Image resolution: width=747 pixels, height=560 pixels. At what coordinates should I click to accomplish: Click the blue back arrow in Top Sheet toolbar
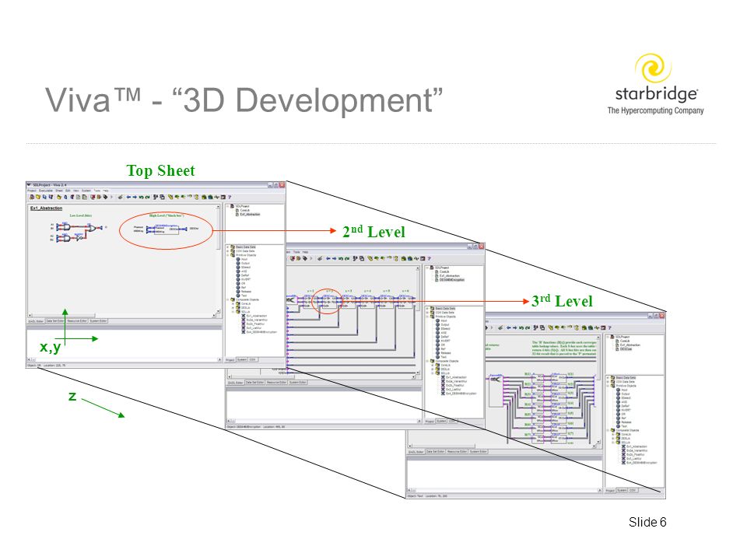coord(128,197)
